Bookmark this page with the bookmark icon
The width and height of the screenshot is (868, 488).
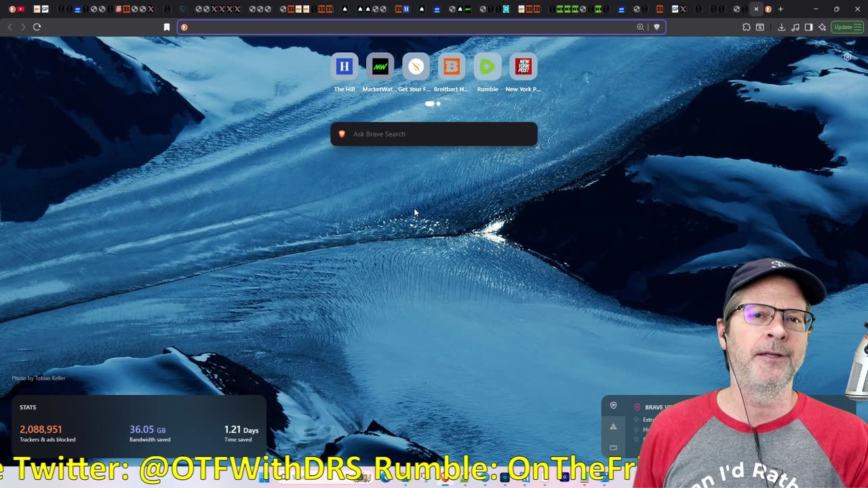click(x=167, y=27)
